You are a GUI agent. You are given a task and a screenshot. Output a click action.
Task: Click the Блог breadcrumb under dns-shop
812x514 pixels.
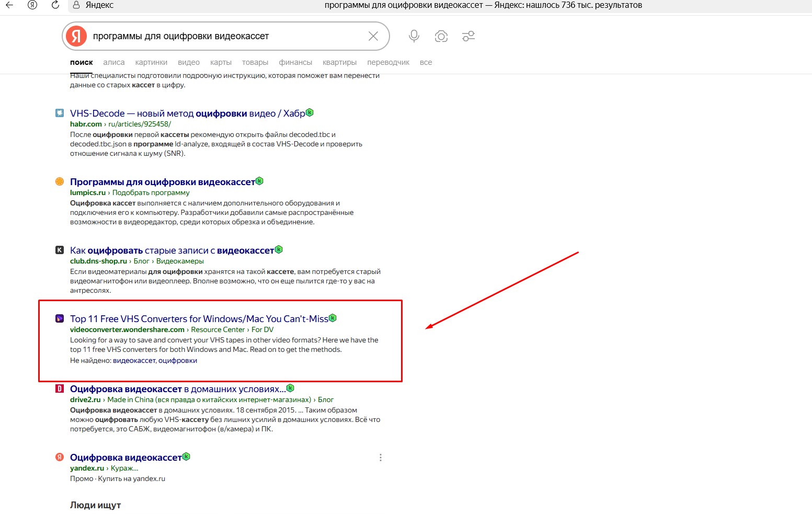coord(142,261)
